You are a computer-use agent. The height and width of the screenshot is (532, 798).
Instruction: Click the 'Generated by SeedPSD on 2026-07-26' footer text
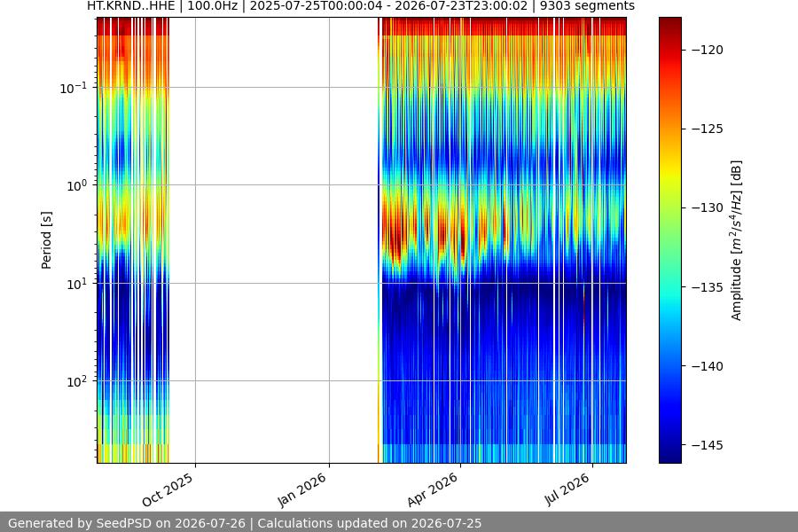[127, 523]
